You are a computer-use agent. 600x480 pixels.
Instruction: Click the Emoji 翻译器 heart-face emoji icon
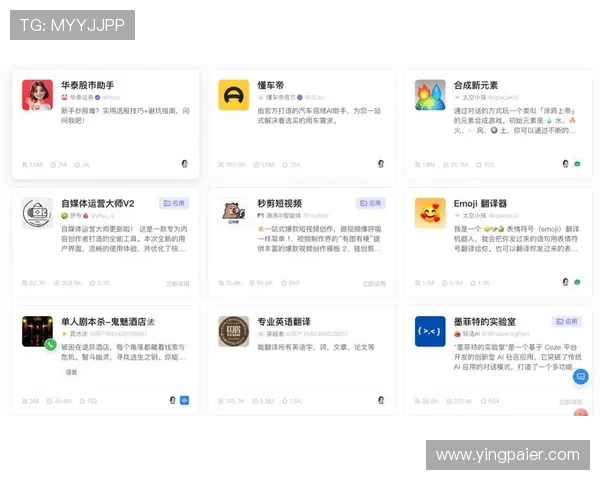430,213
